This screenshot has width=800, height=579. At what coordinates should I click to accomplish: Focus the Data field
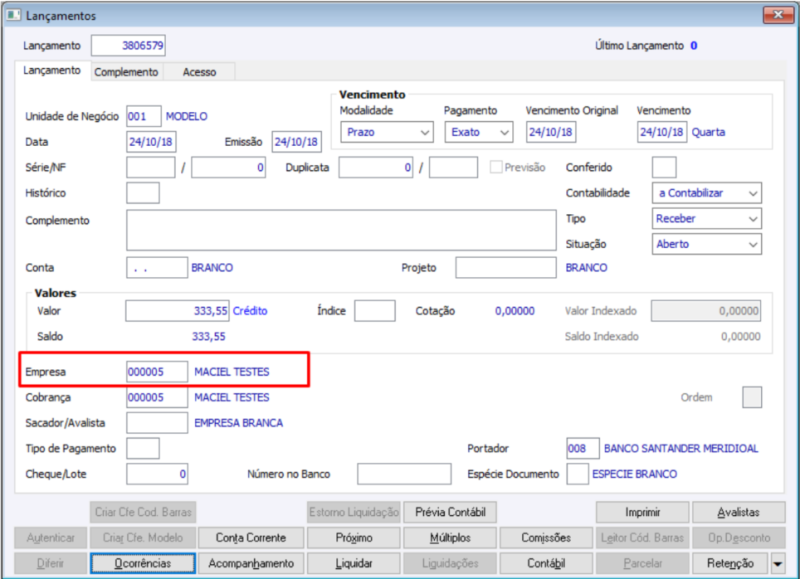(x=151, y=142)
